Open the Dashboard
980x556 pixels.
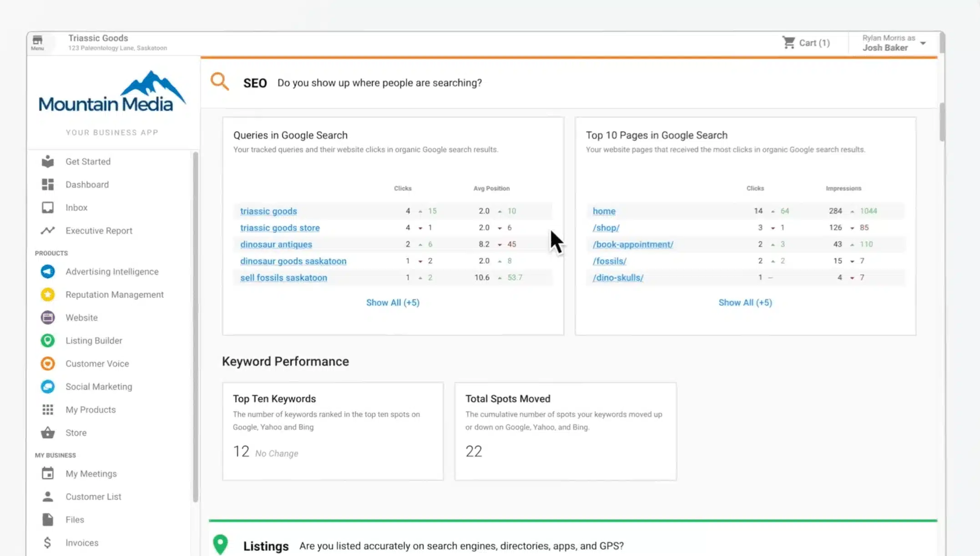[x=87, y=184]
